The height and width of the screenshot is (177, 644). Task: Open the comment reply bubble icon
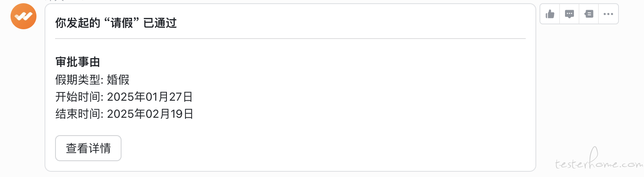(569, 14)
